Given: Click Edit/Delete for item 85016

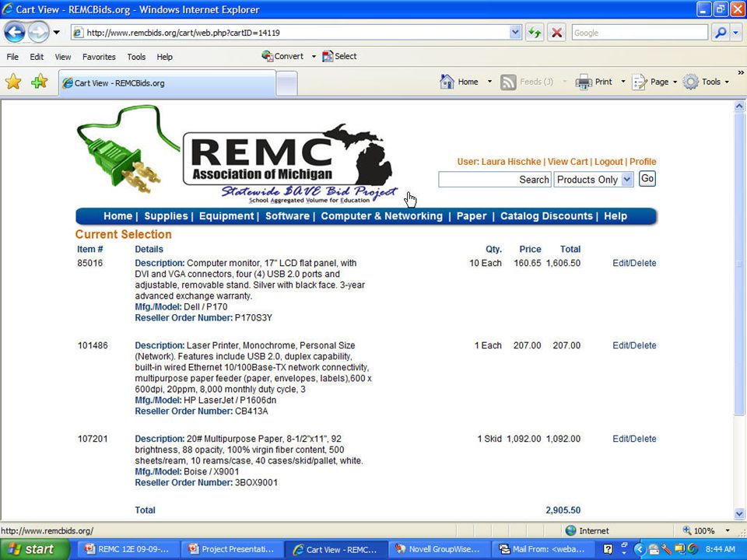Looking at the screenshot, I should click(x=634, y=263).
